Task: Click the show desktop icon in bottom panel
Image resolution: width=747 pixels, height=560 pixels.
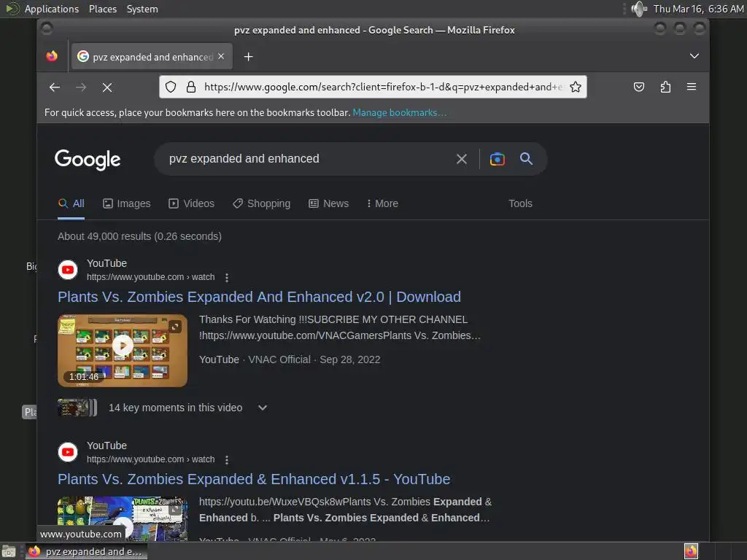Action: (9, 551)
